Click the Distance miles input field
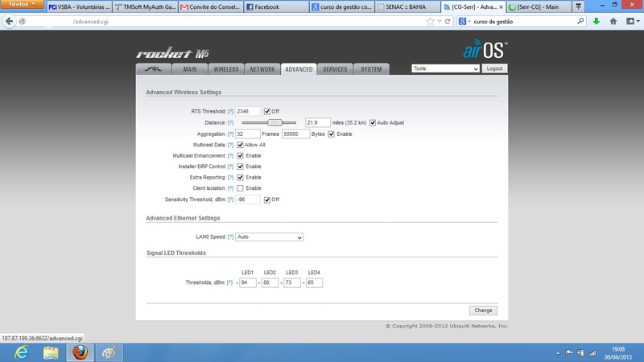 pyautogui.click(x=317, y=123)
